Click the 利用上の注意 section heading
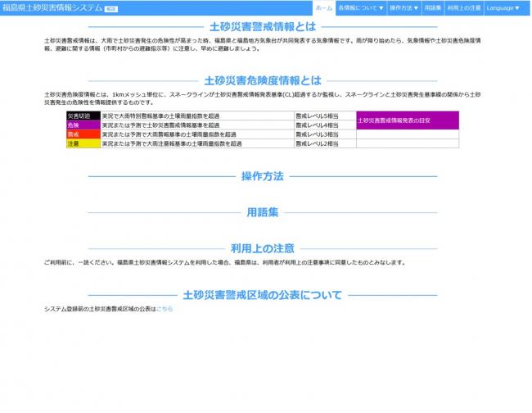Viewport: 532px width, 413px height. coord(262,247)
